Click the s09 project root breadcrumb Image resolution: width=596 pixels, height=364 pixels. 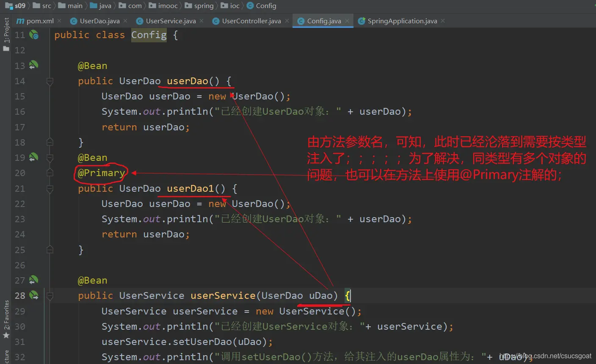point(19,6)
